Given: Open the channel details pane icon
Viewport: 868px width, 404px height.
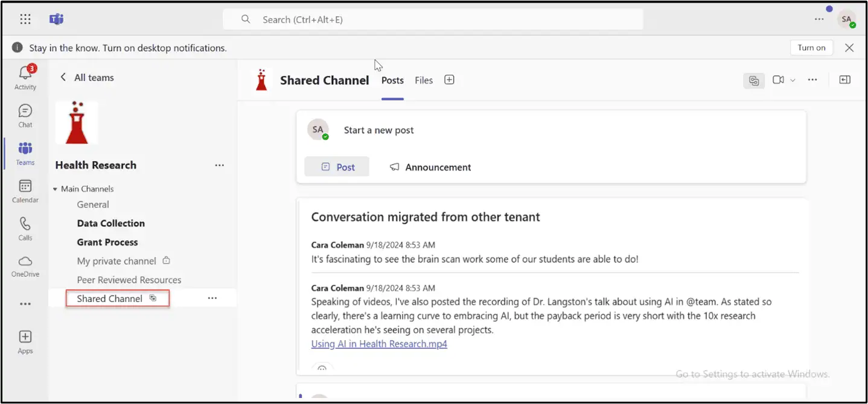Looking at the screenshot, I should click(844, 79).
